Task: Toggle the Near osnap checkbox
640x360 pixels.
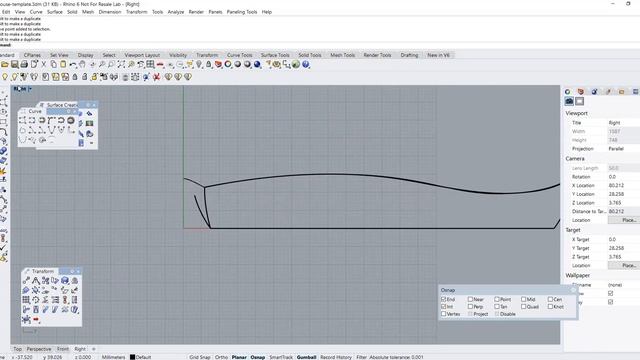Action: pyautogui.click(x=470, y=299)
